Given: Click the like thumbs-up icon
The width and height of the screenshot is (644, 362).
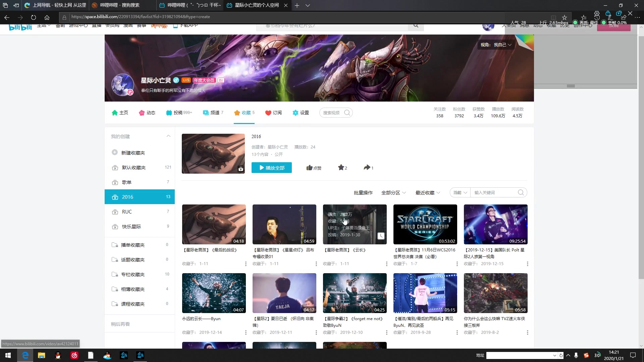Looking at the screenshot, I should [x=309, y=168].
